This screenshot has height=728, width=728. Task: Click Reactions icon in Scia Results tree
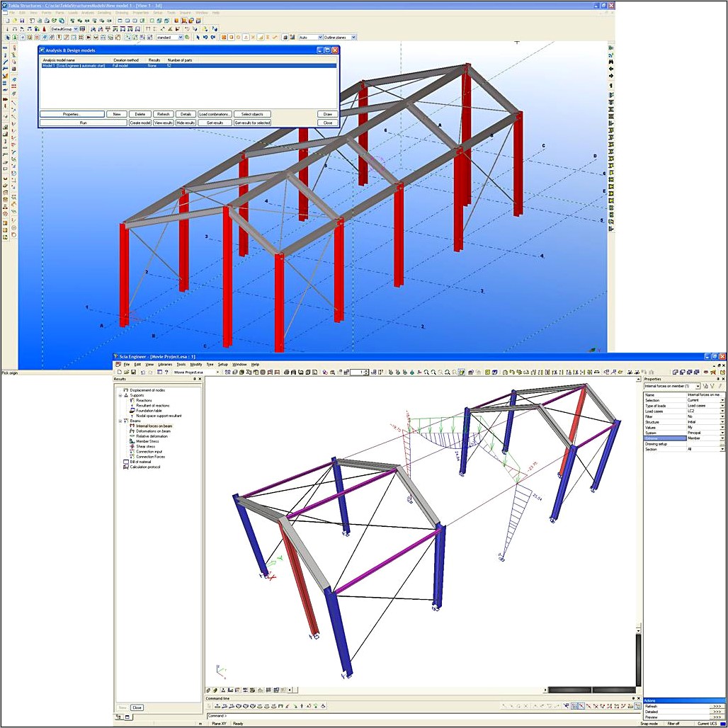click(132, 400)
